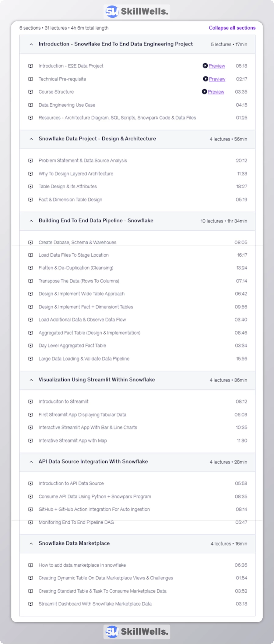The height and width of the screenshot is (644, 274).
Task: Click video icon beside Introduciton to Streamlit
Action: pos(30,402)
